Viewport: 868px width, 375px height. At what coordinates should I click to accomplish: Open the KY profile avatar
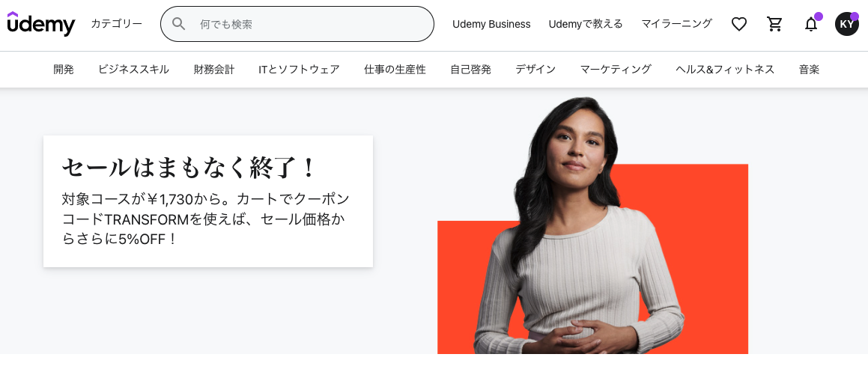(847, 24)
